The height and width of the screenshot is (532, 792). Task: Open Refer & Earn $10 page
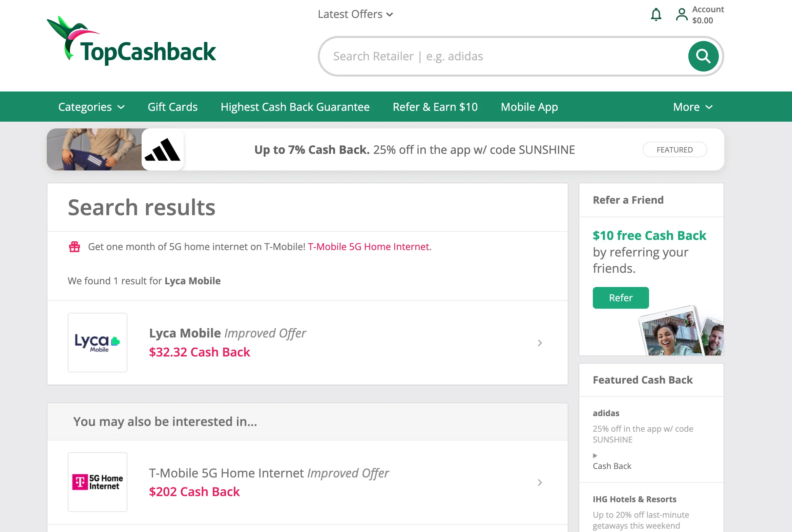coord(435,107)
